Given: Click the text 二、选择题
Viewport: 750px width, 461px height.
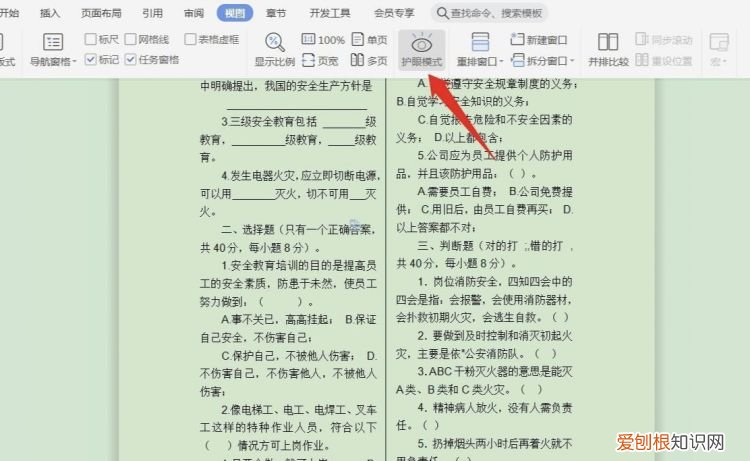Looking at the screenshot, I should [x=247, y=230].
